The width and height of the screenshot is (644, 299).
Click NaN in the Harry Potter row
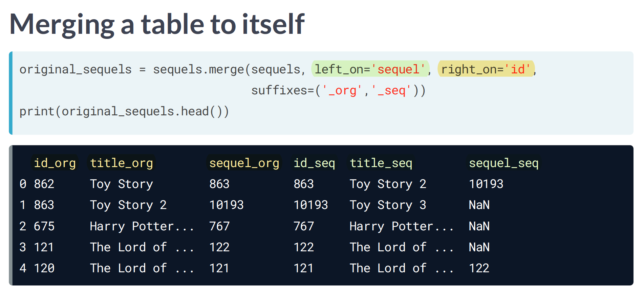[x=479, y=226]
